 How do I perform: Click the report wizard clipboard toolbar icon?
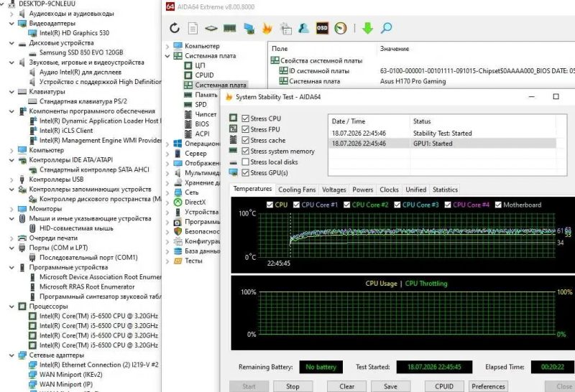(285, 28)
